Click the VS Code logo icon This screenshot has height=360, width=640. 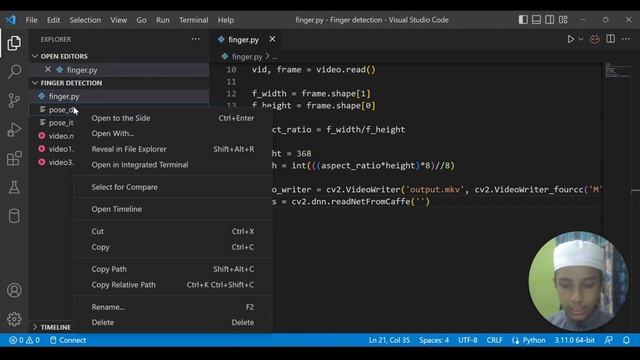click(11, 20)
